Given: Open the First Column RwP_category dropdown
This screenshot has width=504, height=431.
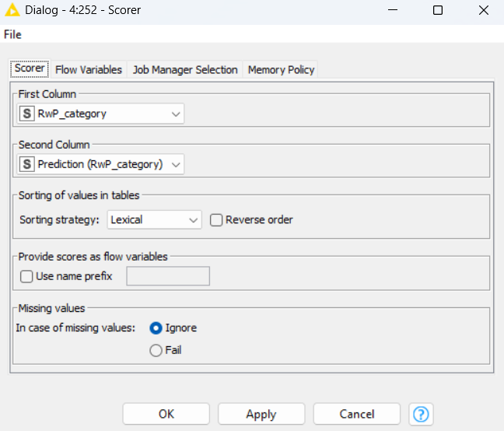Looking at the screenshot, I should (x=100, y=114).
